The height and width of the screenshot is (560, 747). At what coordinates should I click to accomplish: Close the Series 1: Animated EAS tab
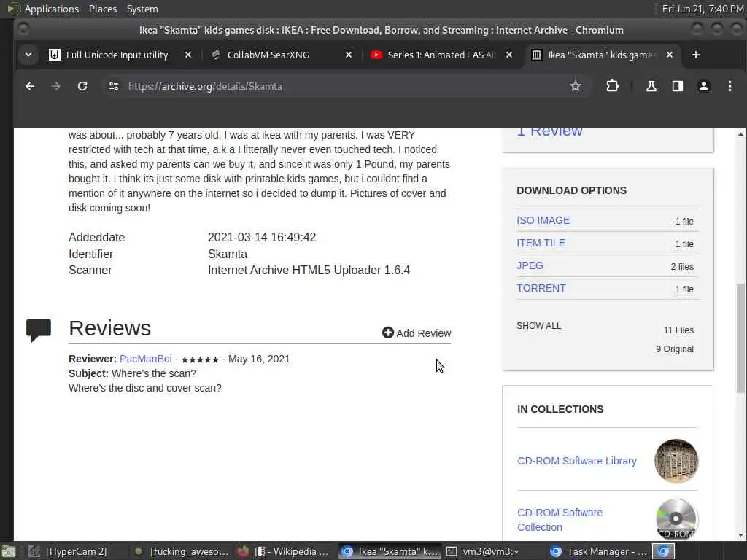pos(509,55)
